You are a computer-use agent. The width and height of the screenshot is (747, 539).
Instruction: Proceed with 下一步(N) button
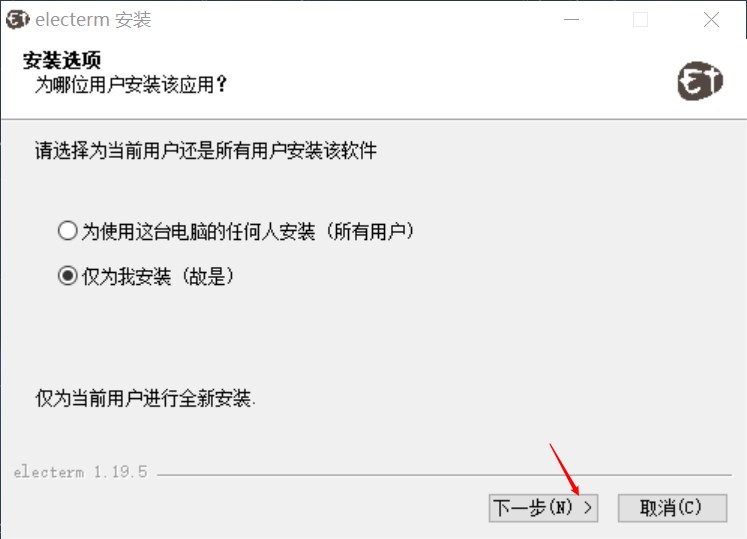pyautogui.click(x=543, y=508)
